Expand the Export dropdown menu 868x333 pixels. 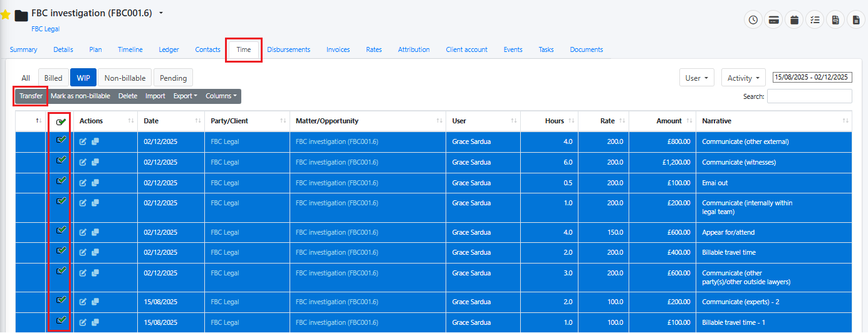point(185,96)
